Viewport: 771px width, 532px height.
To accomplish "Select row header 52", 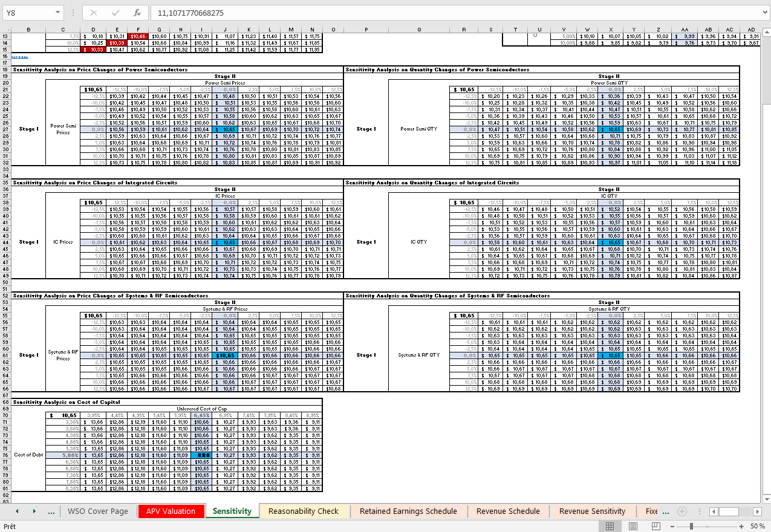I will click(5, 296).
